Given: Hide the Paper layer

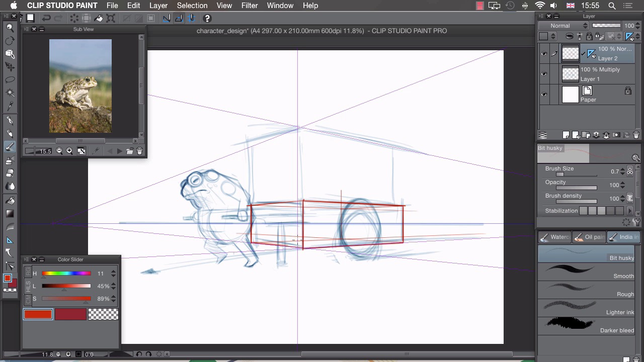Looking at the screenshot, I should [544, 95].
